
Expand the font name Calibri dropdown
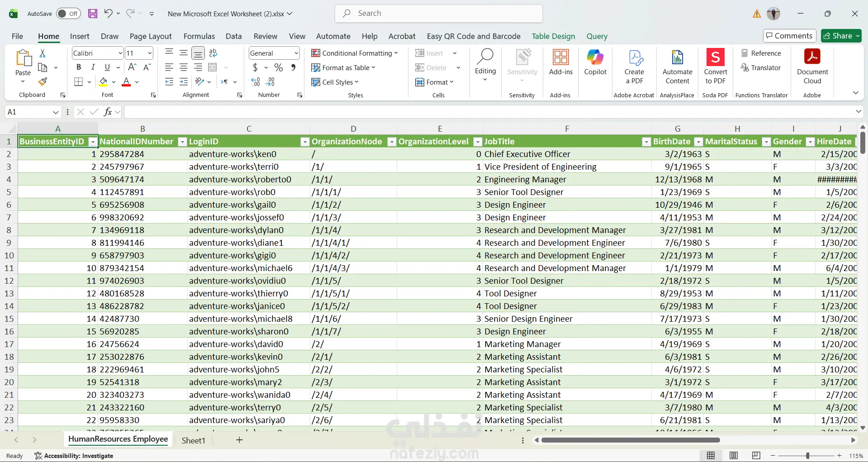tap(120, 53)
